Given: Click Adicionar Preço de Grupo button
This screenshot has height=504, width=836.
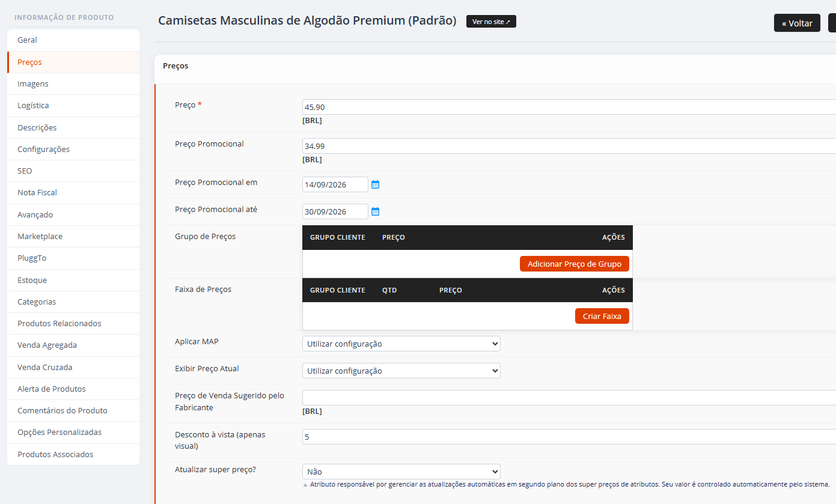Looking at the screenshot, I should click(x=575, y=264).
